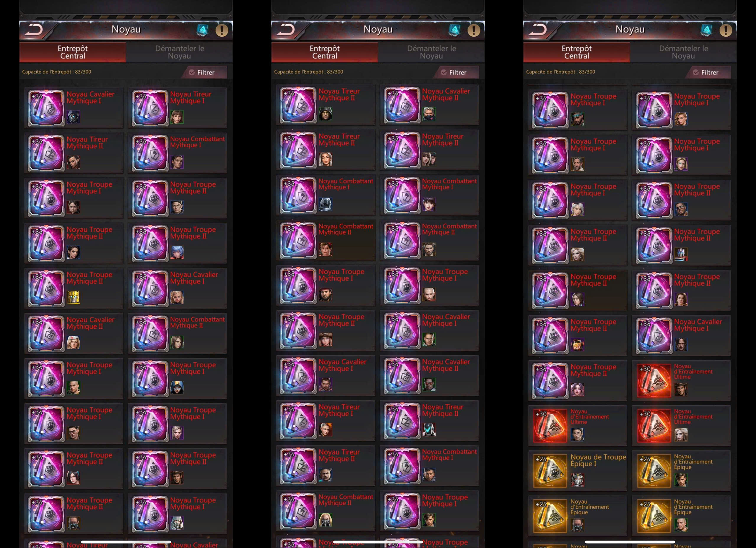Open the Noyau de Troupe Épique I entry
The image size is (756, 548).
578,470
